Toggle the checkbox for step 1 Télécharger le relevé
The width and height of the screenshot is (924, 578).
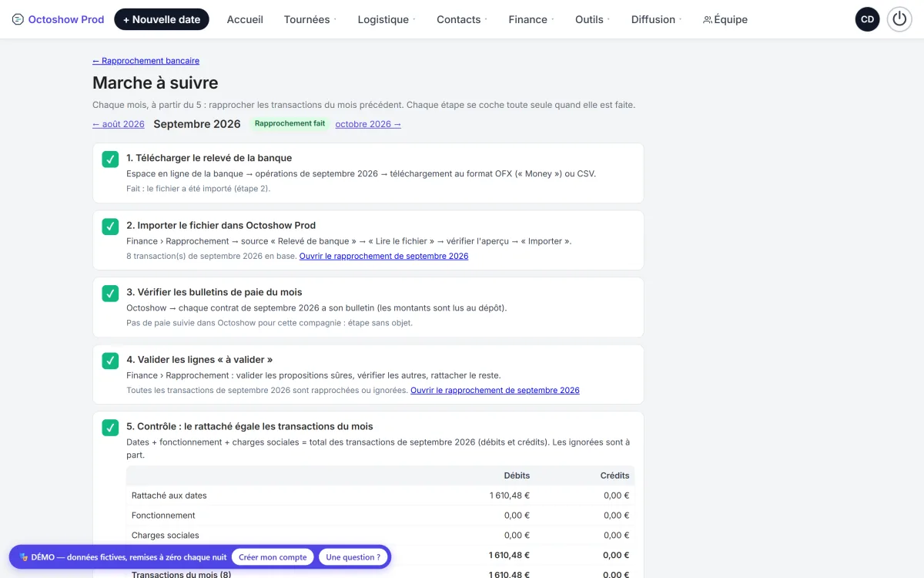(110, 160)
